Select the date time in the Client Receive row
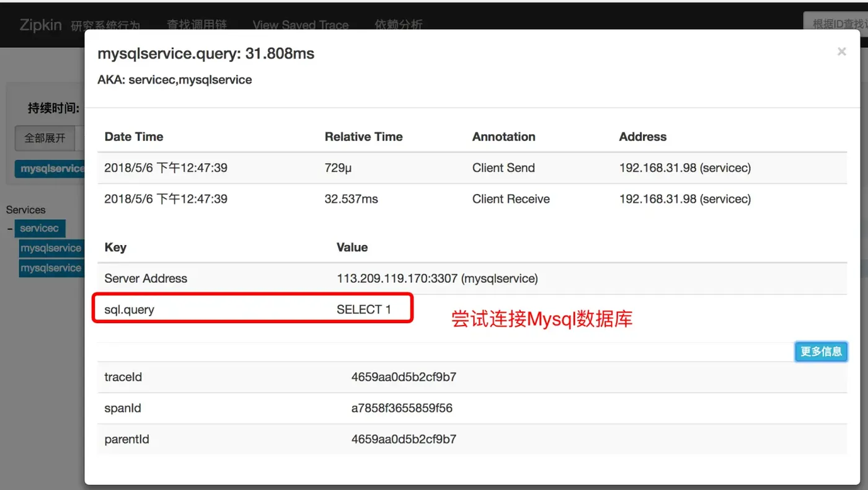The height and width of the screenshot is (490, 868). (x=166, y=199)
